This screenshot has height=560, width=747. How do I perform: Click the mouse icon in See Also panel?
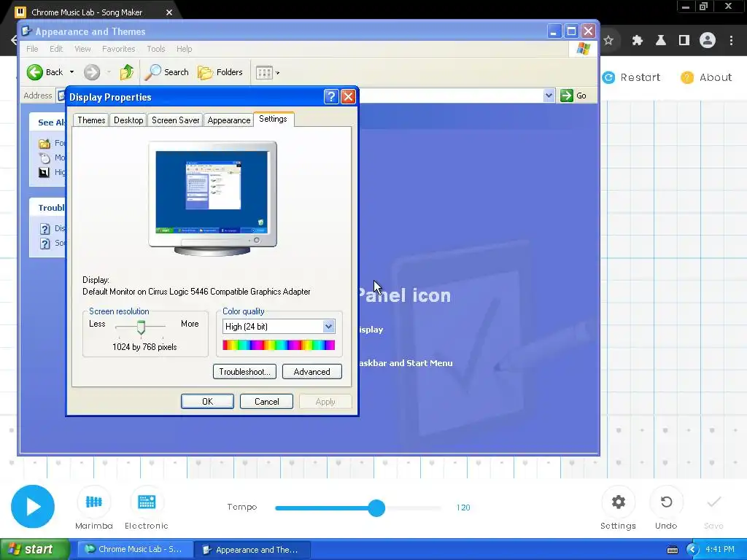click(44, 157)
